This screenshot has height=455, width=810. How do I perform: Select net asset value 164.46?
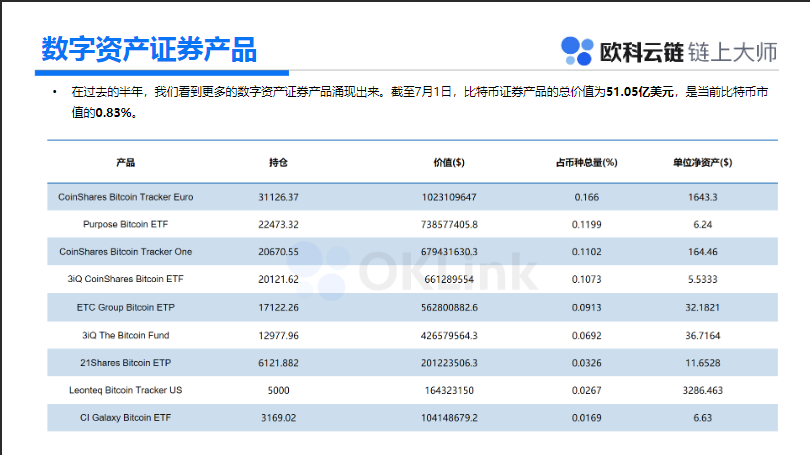703,252
